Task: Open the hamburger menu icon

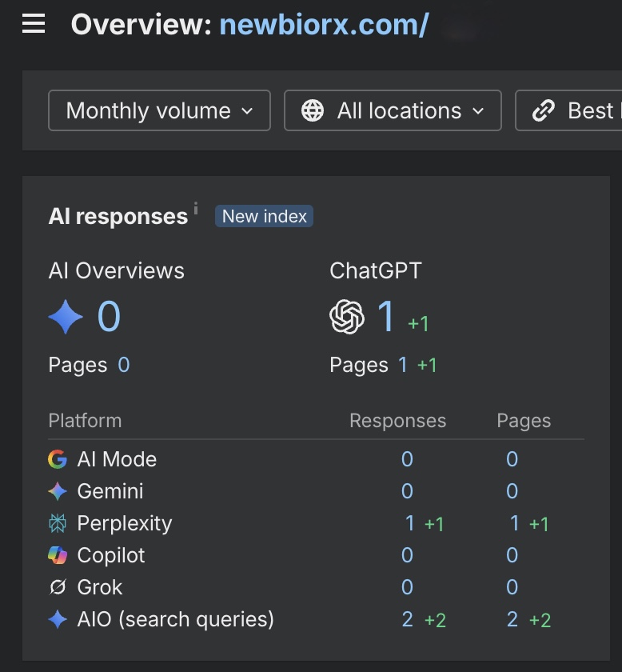Action: pos(34,23)
